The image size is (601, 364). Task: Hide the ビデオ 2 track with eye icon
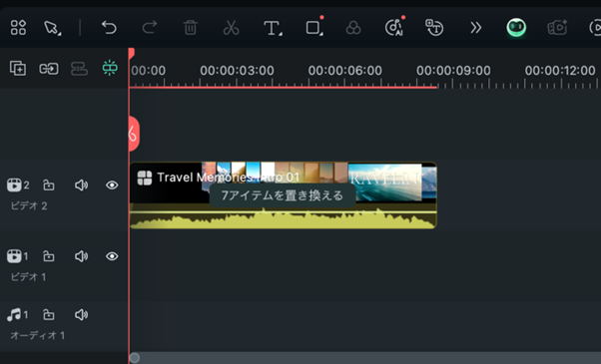[112, 185]
